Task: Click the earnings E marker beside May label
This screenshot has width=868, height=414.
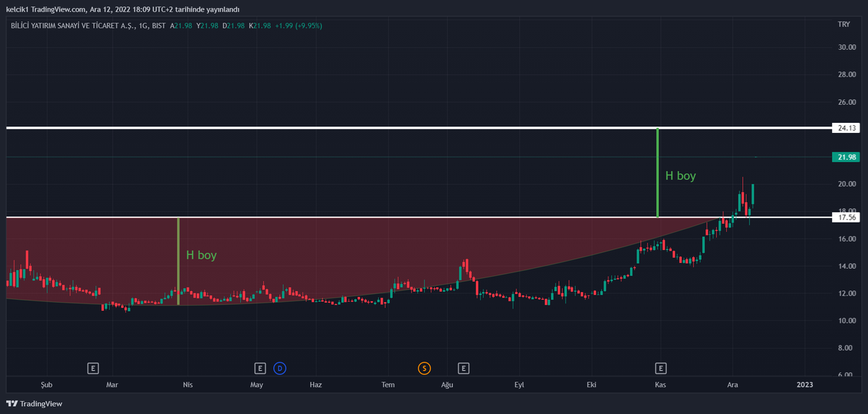Action: 260,368
